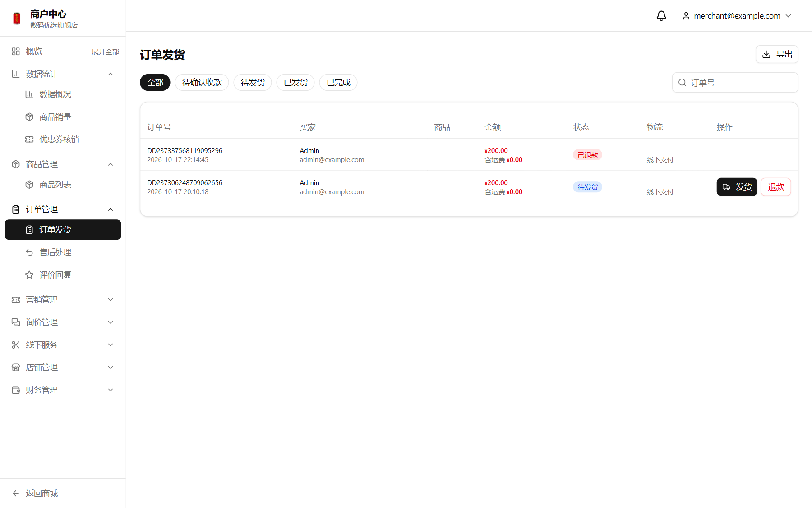The image size is (812, 508).
Task: Select 订单发货 in sidebar
Action: click(63, 230)
